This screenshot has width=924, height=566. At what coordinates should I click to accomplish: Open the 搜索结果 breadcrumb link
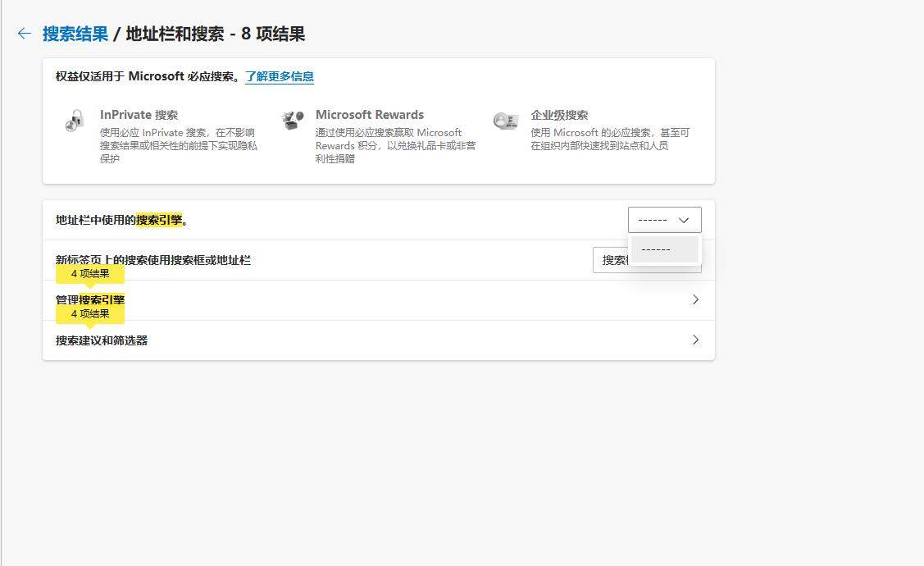[75, 34]
